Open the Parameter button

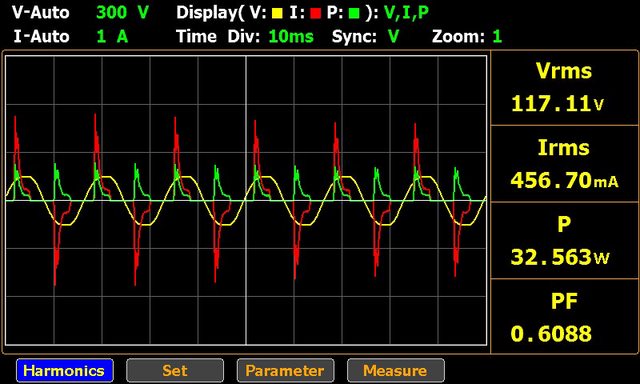[x=285, y=371]
